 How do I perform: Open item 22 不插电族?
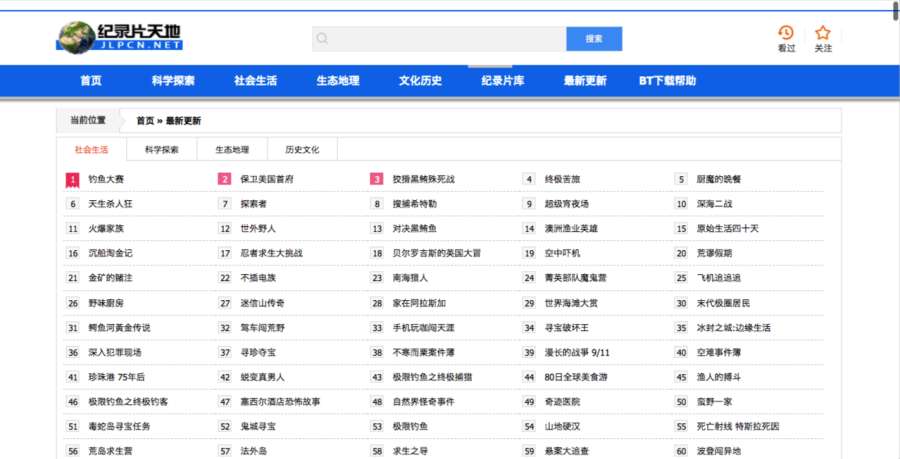[258, 278]
